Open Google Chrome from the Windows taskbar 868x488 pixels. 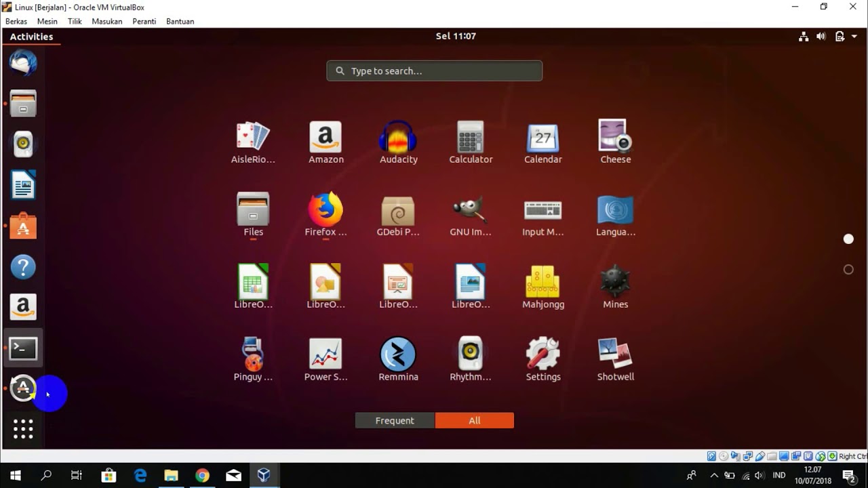point(202,475)
